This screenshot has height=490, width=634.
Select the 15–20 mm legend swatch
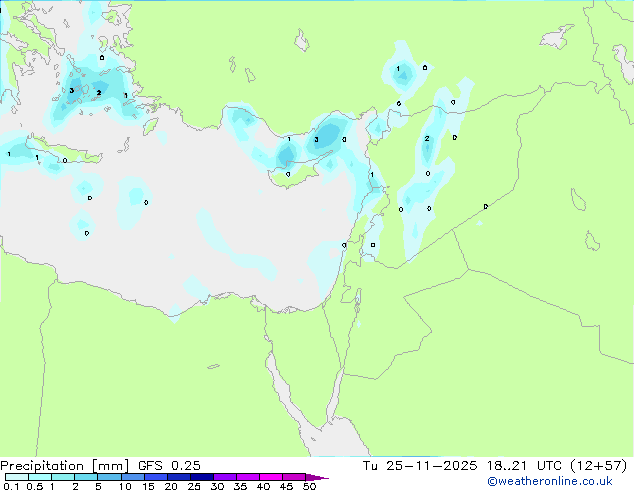click(156, 477)
